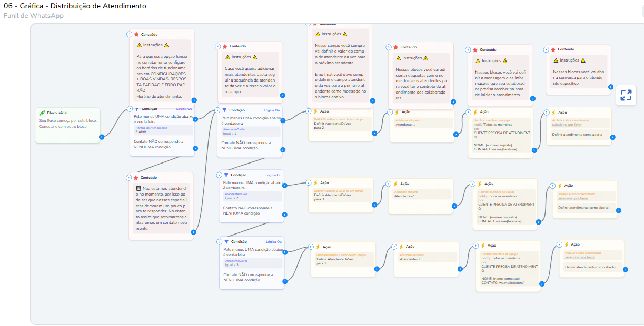The height and width of the screenshot is (326, 644).
Task: Toggle 'Lógica Ou' on the 'Igual a 2' condition
Action: pos(273,175)
